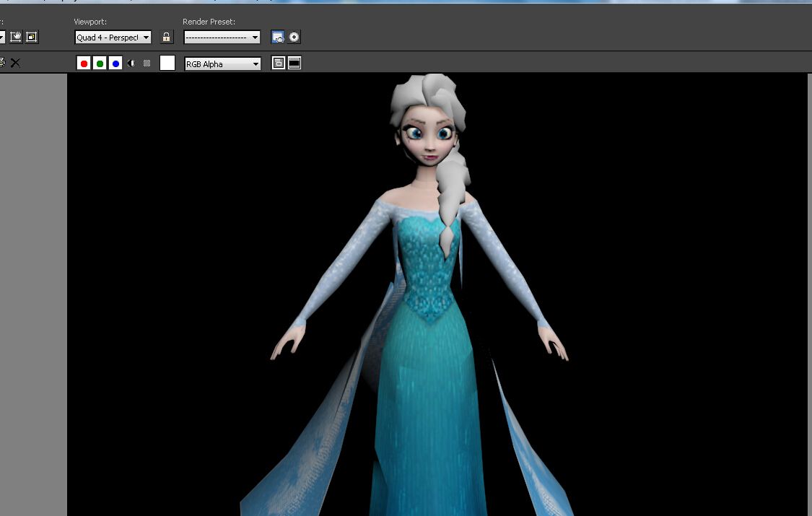
Task: Click the Edit Region hand icon
Action: [16, 37]
